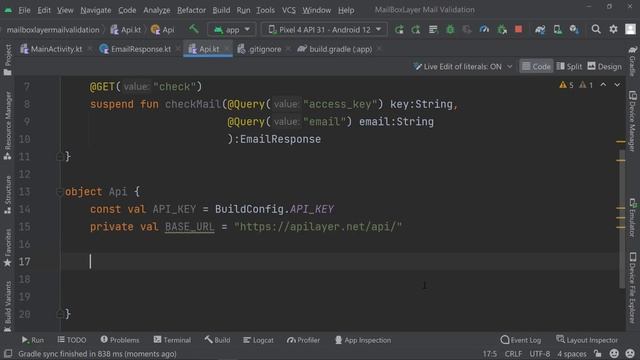Open the Event Log
640x360 pixels.
click(520, 340)
